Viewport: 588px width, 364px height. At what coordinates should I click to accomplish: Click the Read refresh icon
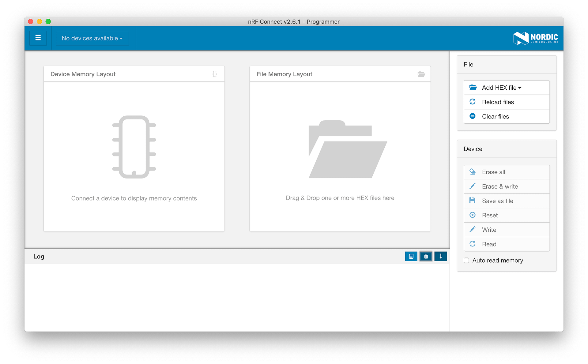click(472, 244)
